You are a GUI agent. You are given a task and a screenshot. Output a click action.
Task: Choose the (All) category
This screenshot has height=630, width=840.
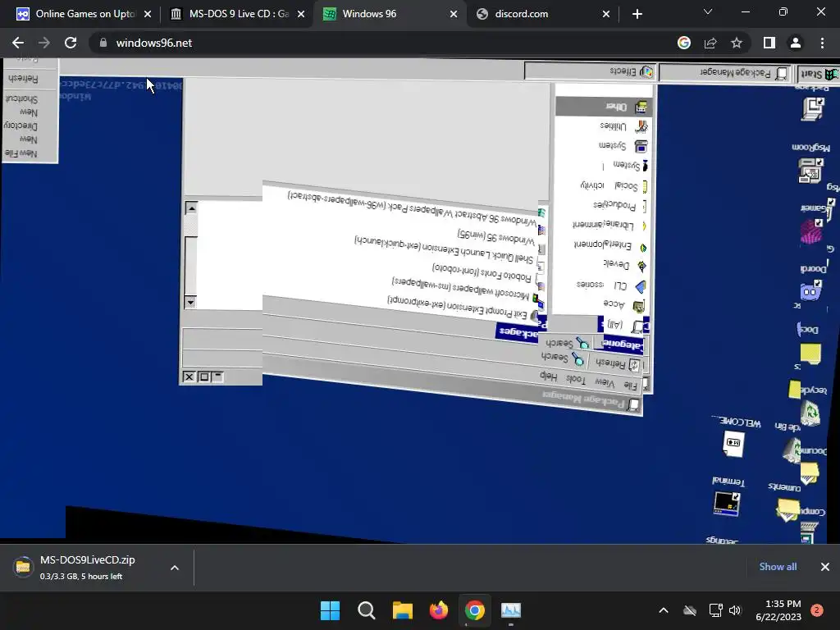(x=624, y=325)
